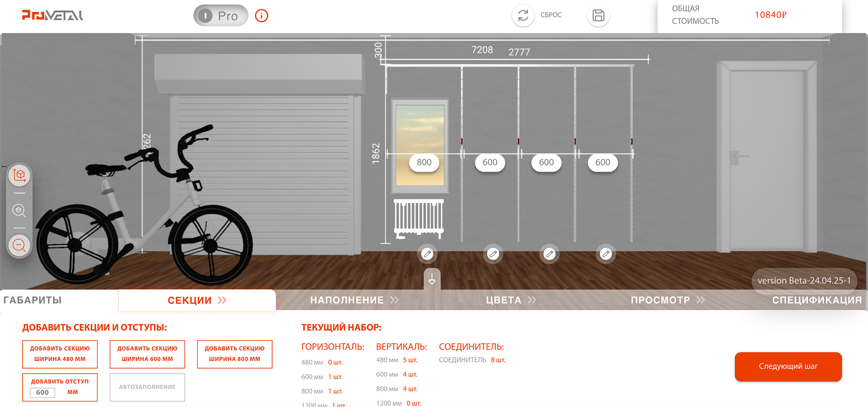This screenshot has height=407, width=868.
Task: Zoom out with the red minus magnifier
Action: pyautogui.click(x=19, y=245)
